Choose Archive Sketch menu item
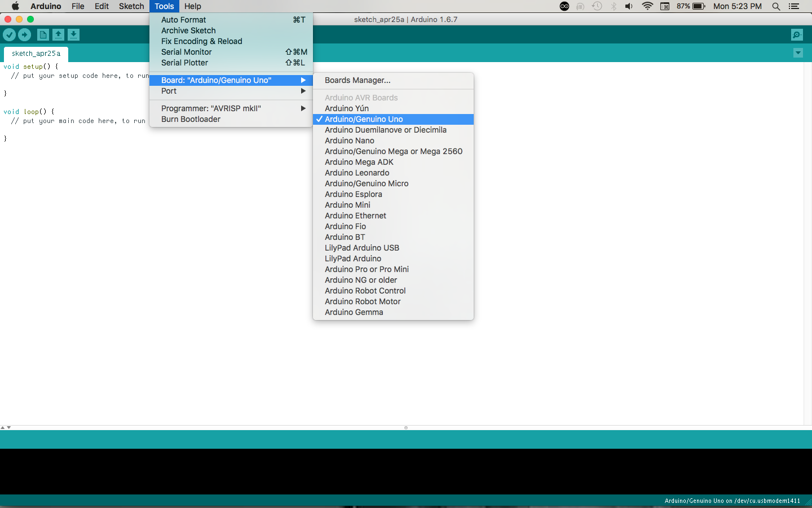 point(231,30)
